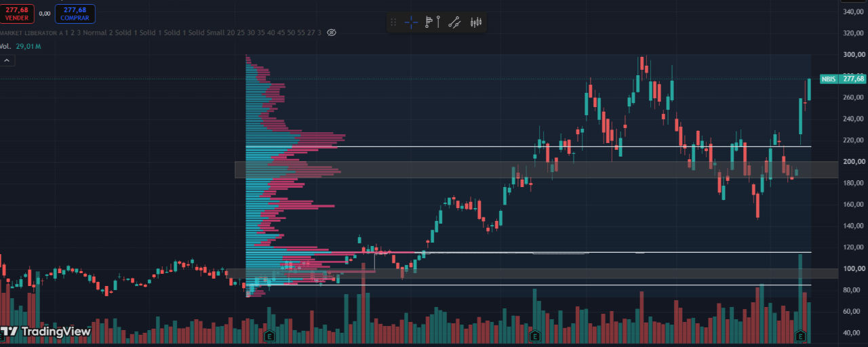
Task: Click the 120,00 price axis label
Action: (853, 247)
